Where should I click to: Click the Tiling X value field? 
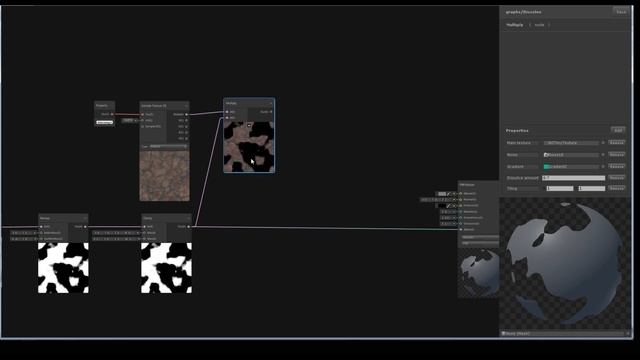pyautogui.click(x=560, y=189)
